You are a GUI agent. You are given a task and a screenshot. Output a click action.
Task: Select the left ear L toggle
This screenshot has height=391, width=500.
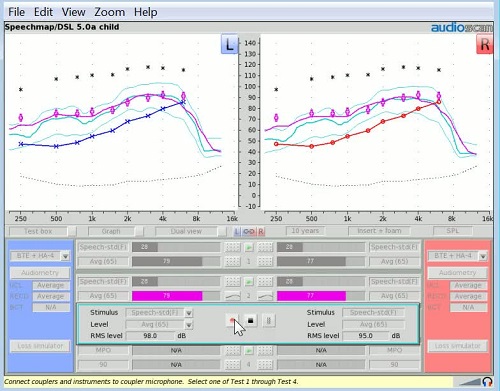point(237,231)
